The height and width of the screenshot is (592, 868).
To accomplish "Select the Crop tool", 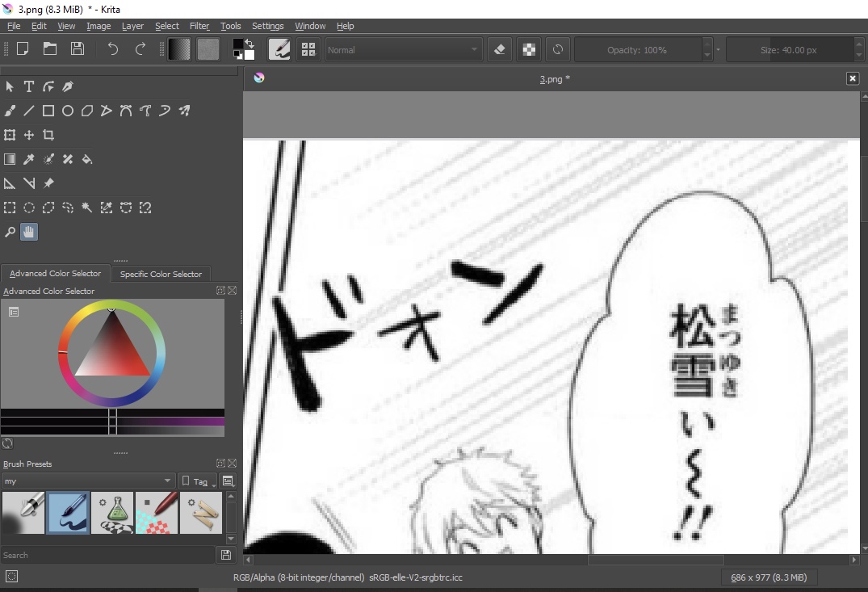I will [48, 135].
